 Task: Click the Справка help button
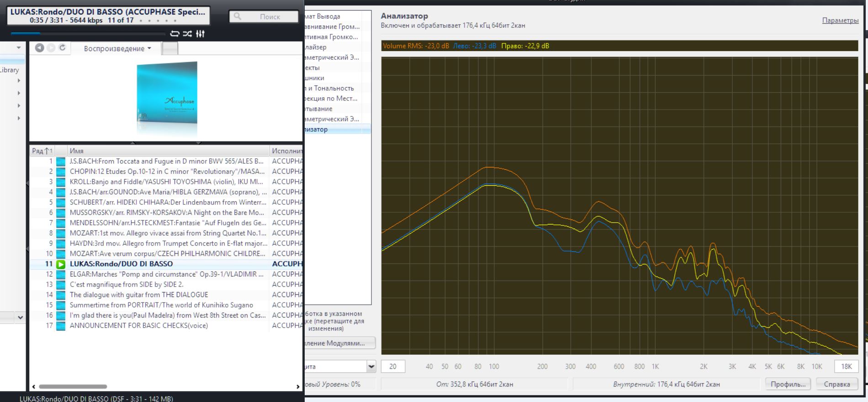click(x=837, y=384)
